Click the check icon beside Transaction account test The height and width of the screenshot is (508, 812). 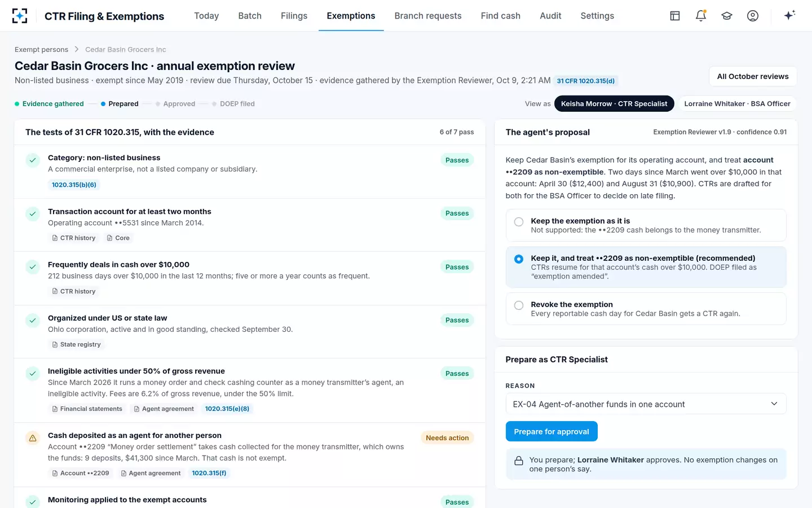tap(33, 214)
